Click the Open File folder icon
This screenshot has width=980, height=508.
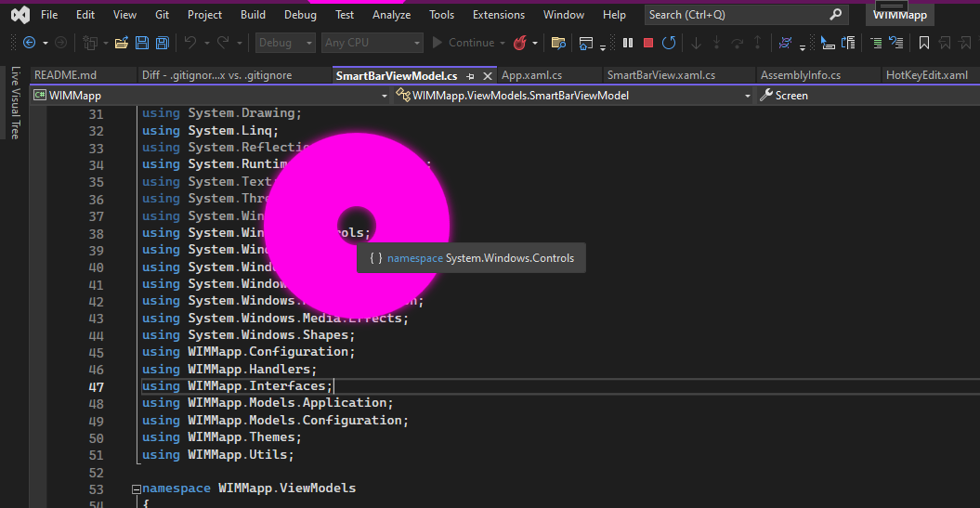point(122,43)
